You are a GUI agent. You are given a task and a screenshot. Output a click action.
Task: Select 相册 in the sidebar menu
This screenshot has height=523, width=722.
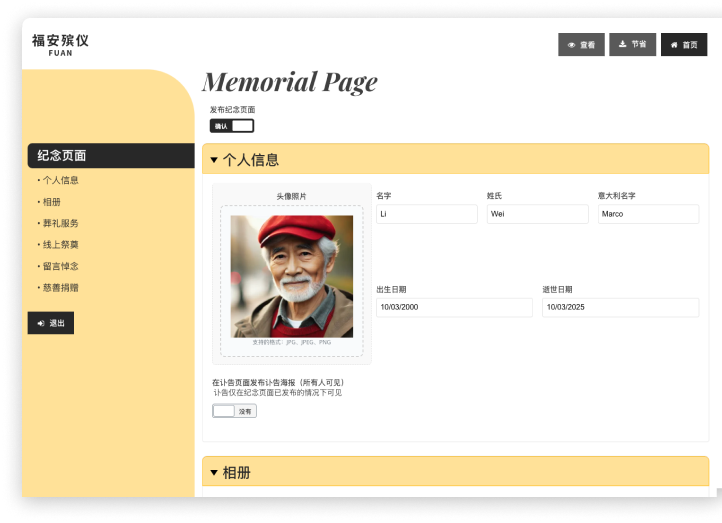[x=52, y=202]
